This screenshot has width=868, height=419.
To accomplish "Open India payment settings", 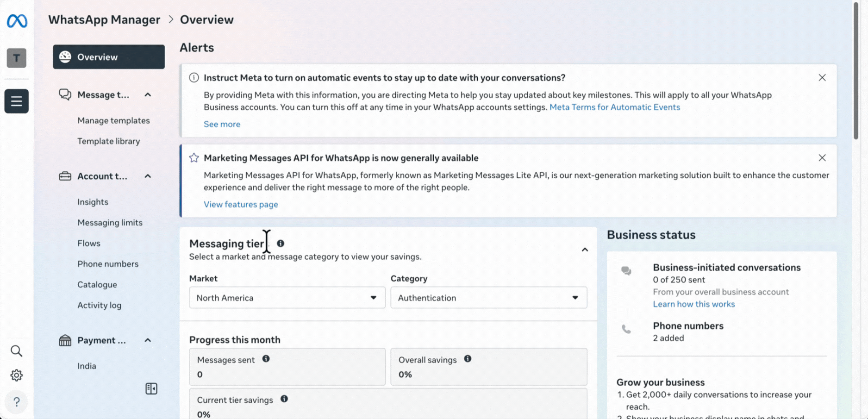I will [87, 366].
